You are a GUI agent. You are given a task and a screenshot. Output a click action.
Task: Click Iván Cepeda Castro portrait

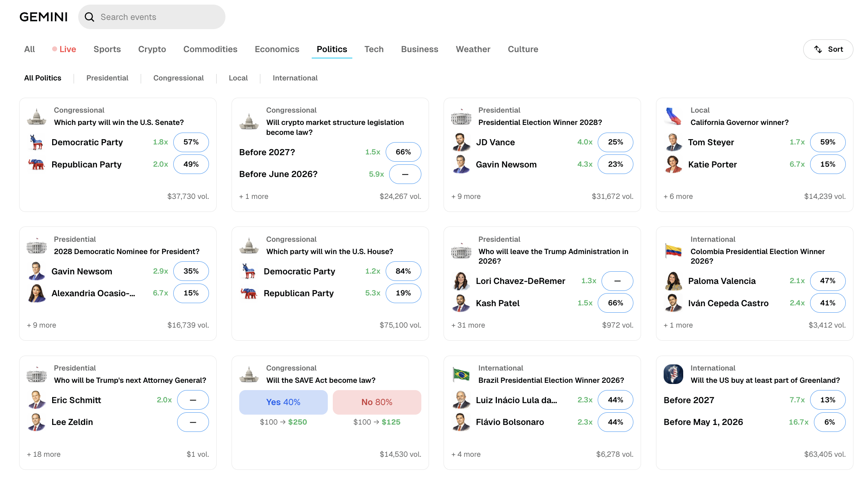(673, 303)
